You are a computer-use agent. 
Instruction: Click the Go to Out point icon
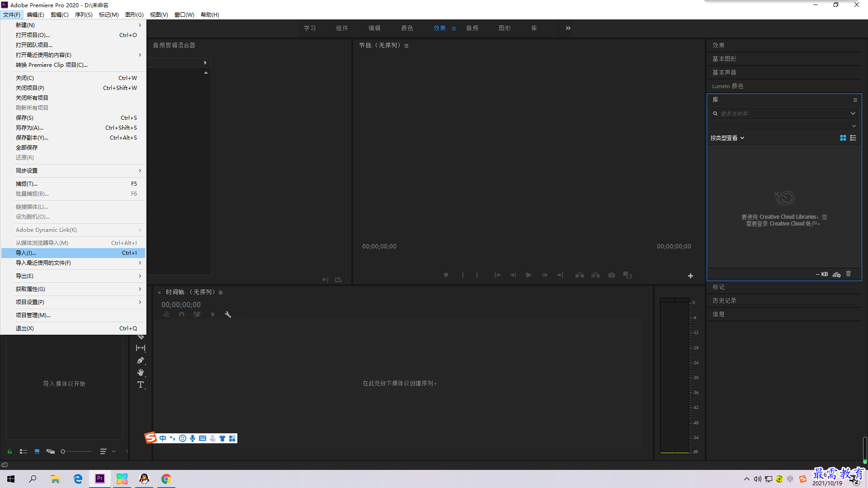561,275
